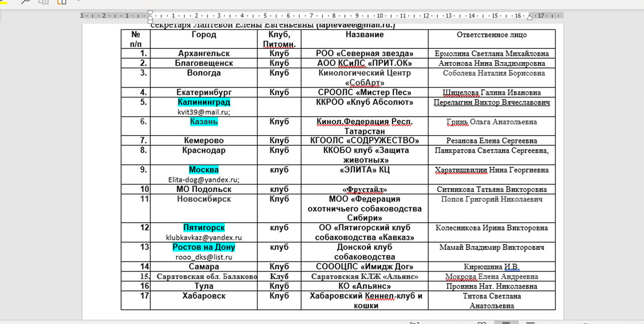Click the klubkavkaz@yandex.ru email text
Screen dimensions: 644x324
coord(204,238)
